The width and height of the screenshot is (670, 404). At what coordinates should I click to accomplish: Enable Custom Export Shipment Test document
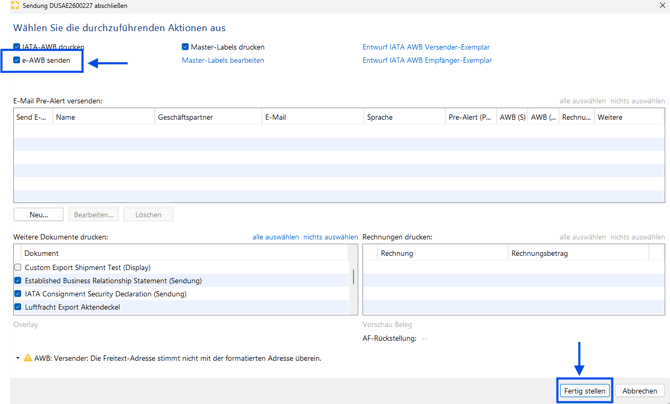18,267
